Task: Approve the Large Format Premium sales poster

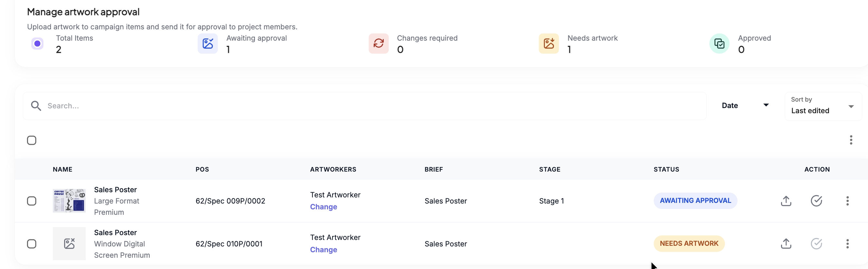Action: (816, 201)
